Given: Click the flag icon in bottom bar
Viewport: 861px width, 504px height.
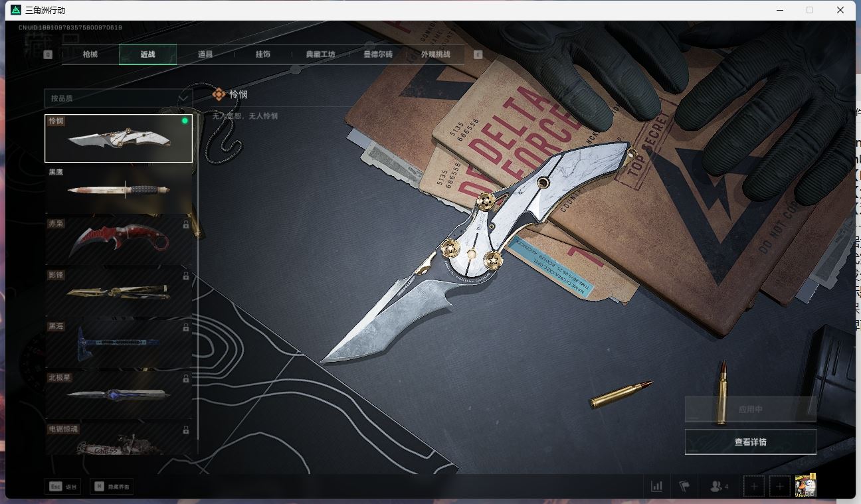Looking at the screenshot, I should 684,486.
